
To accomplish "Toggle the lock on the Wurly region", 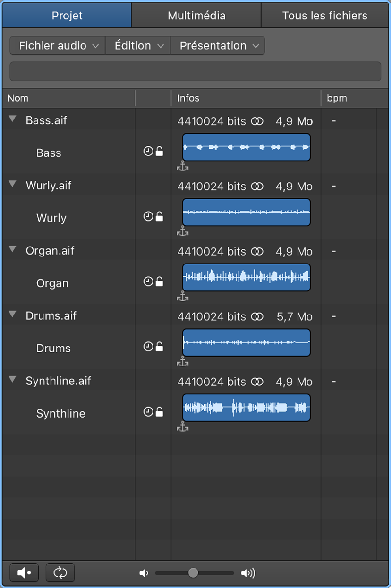I will [x=160, y=216].
